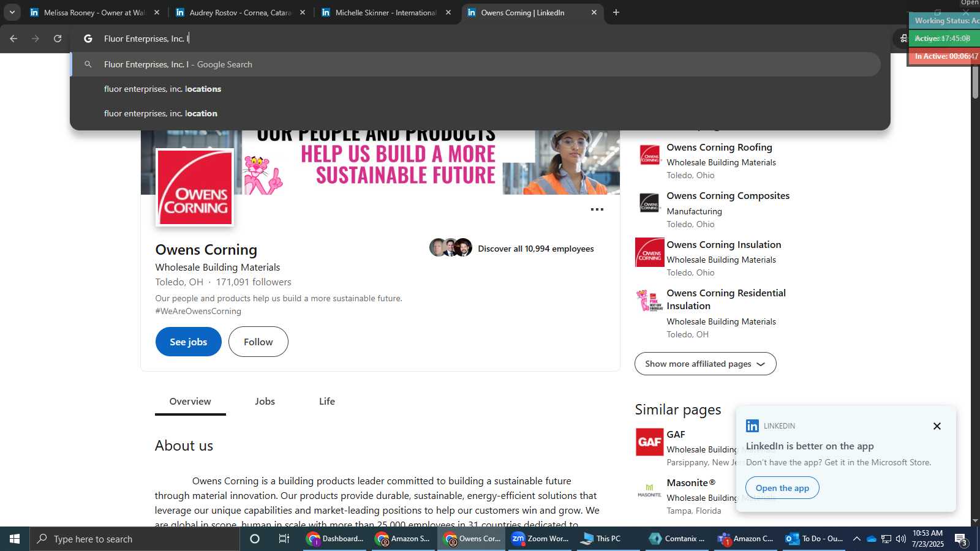Open the Windows Start menu
The height and width of the screenshot is (551, 980).
click(15, 539)
